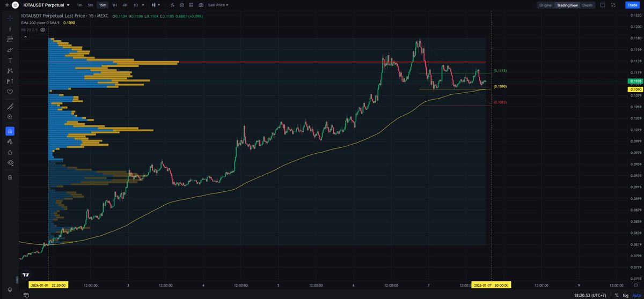Click the TradingView logo on chart
Image resolution: width=644 pixels, height=299 pixels.
25,274
